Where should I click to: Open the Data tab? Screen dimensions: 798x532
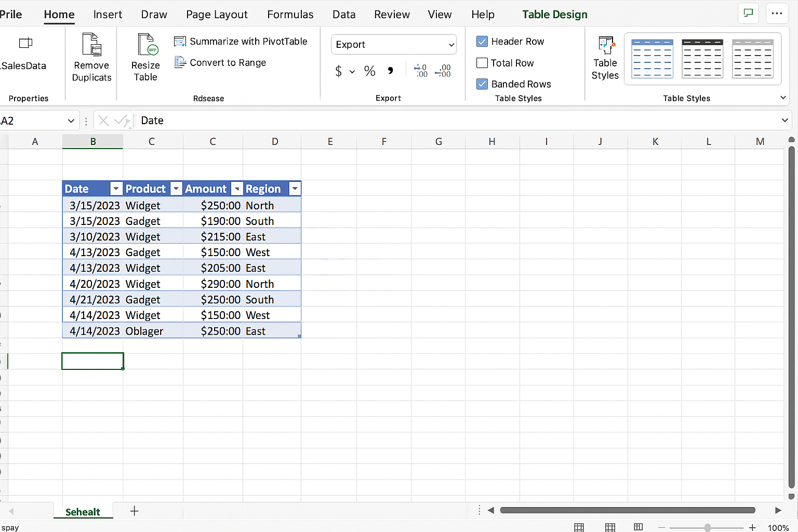[344, 15]
